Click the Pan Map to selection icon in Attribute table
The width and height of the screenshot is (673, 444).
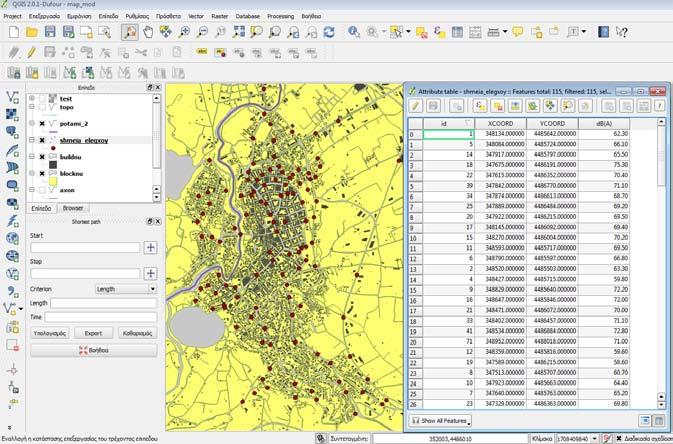tap(550, 106)
